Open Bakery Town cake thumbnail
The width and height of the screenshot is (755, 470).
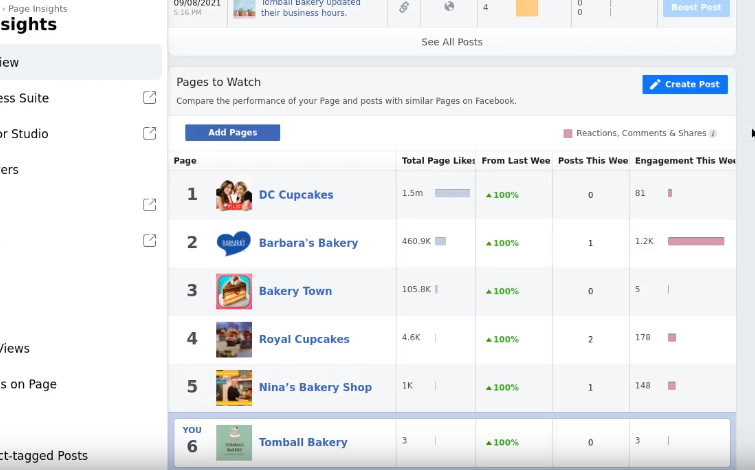point(234,291)
